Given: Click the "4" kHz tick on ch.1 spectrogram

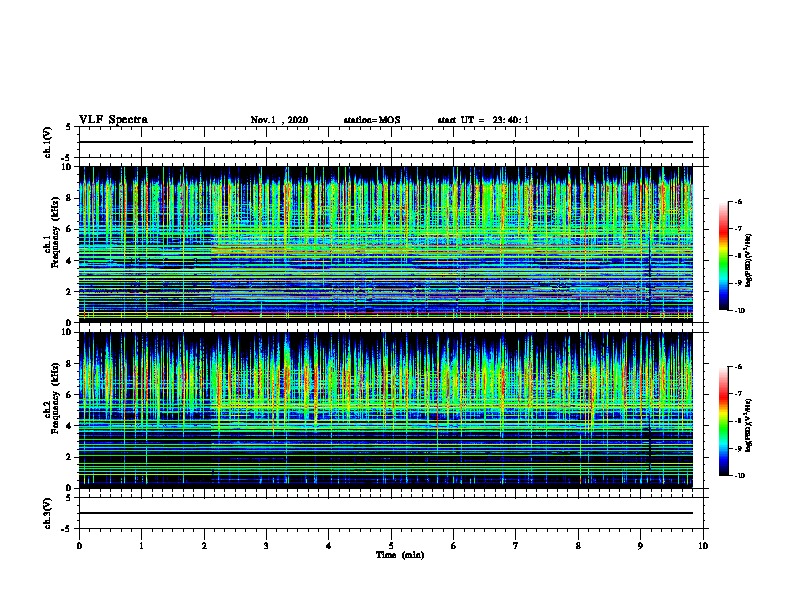Looking at the screenshot, I should click(x=69, y=261).
